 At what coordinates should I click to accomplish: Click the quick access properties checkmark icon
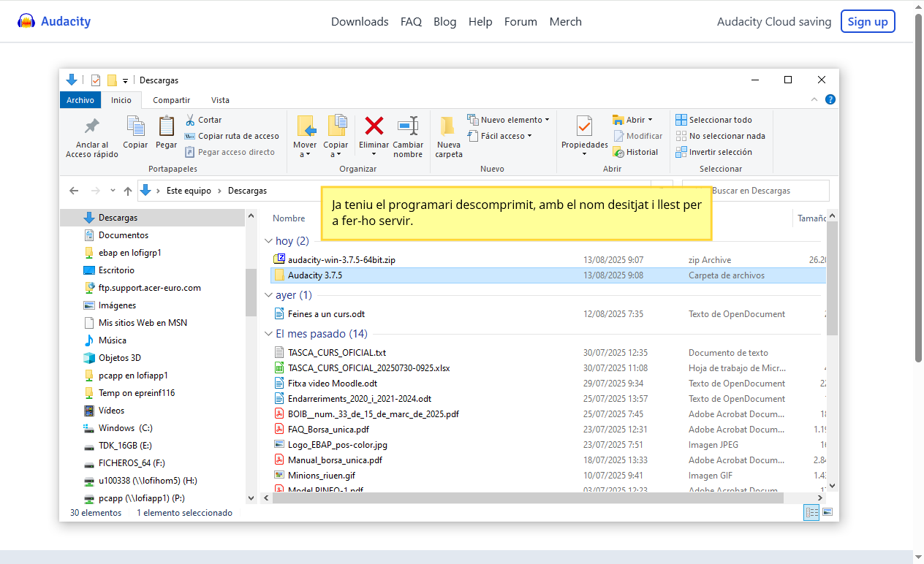(x=96, y=80)
